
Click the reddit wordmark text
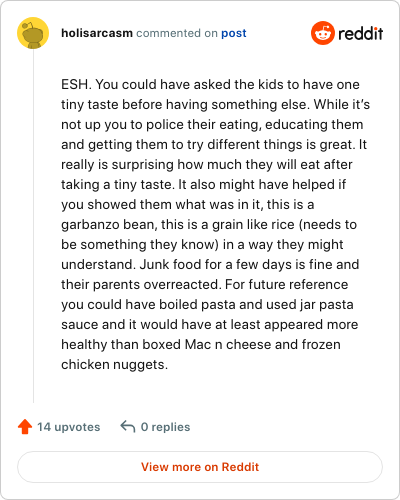coord(360,33)
